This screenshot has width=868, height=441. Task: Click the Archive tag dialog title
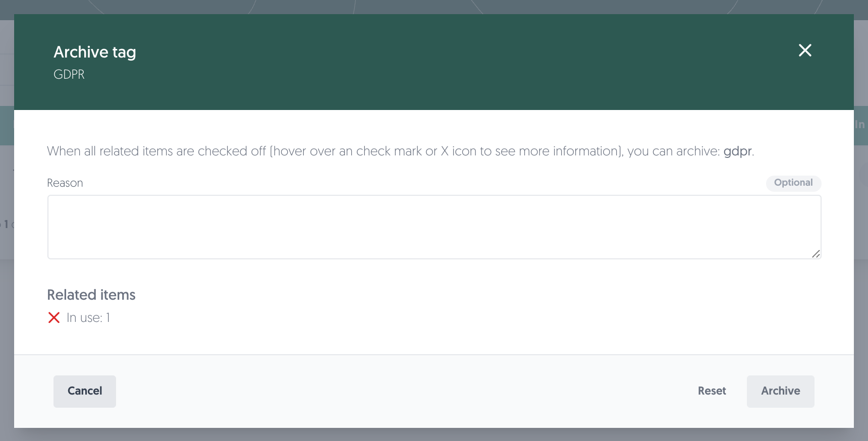pos(95,52)
